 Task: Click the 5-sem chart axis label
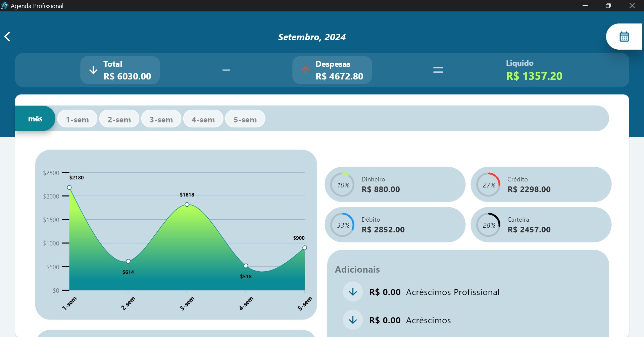click(305, 303)
